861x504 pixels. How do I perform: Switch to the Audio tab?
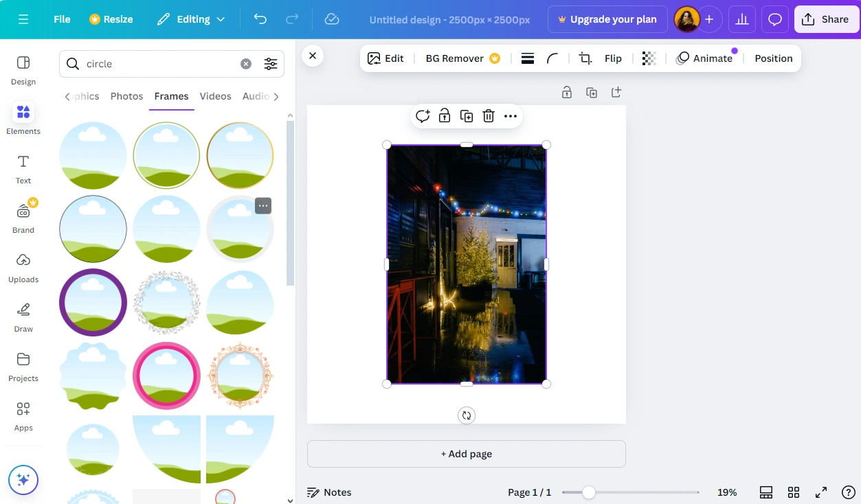click(256, 96)
